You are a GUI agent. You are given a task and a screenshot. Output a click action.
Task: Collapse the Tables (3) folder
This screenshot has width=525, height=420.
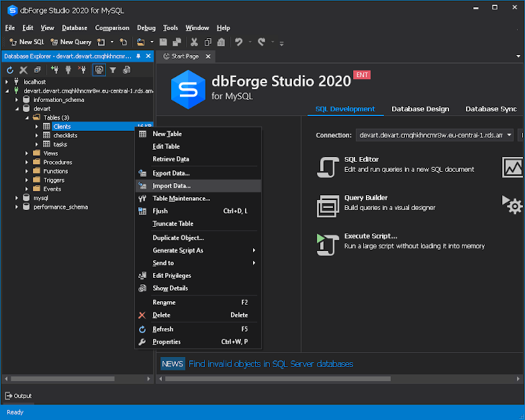[x=27, y=118]
